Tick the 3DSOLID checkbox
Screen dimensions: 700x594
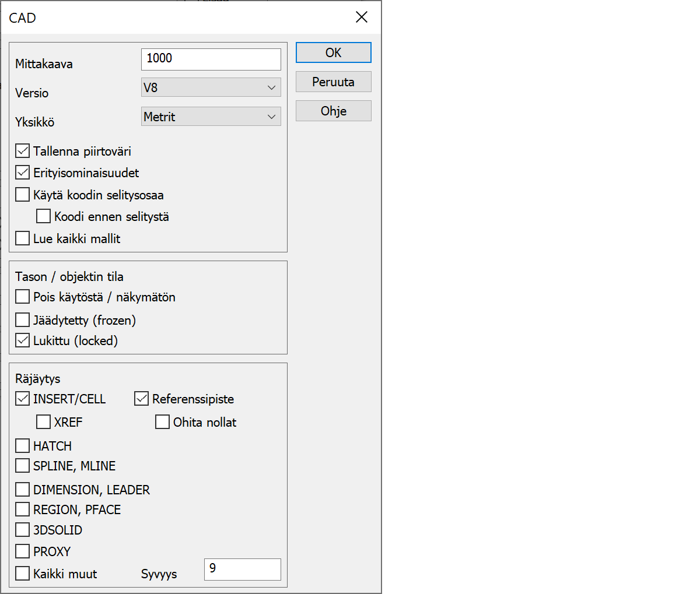point(22,530)
